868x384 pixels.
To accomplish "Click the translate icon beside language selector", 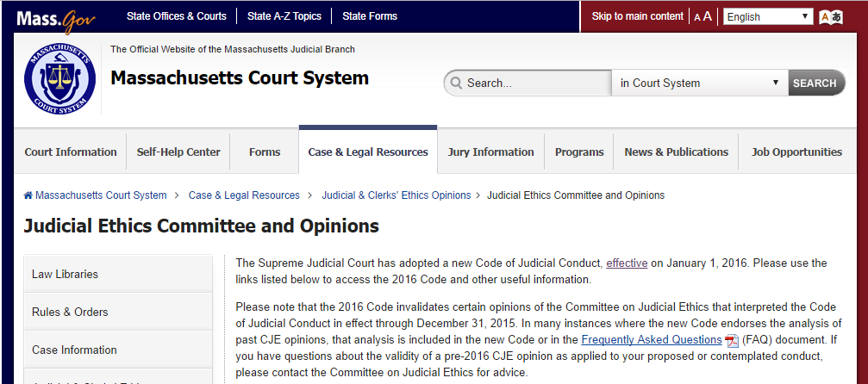I will (x=831, y=16).
